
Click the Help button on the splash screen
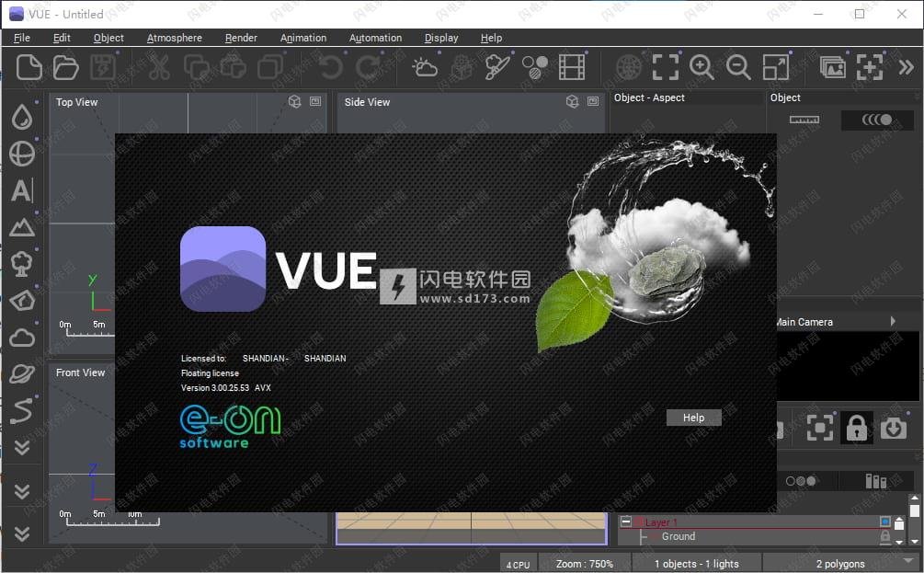tap(693, 418)
